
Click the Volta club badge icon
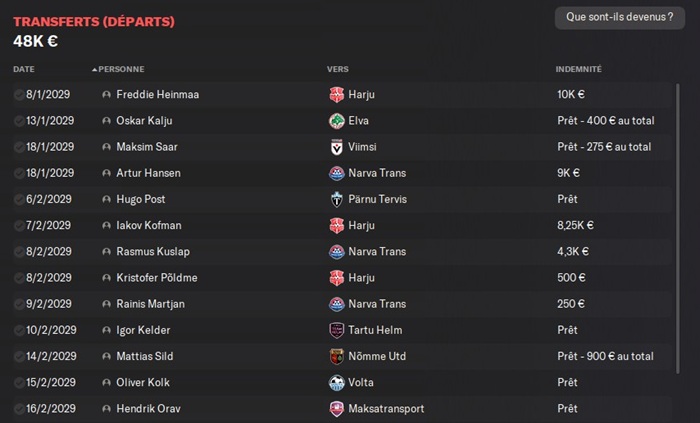point(336,382)
